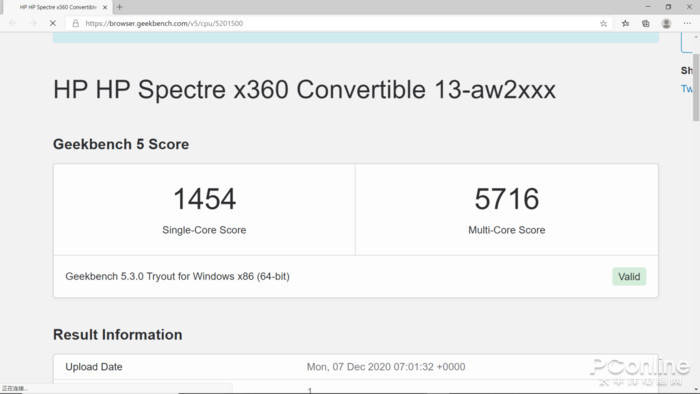700x394 pixels.
Task: Click the 1454 single-core score
Action: 204,199
